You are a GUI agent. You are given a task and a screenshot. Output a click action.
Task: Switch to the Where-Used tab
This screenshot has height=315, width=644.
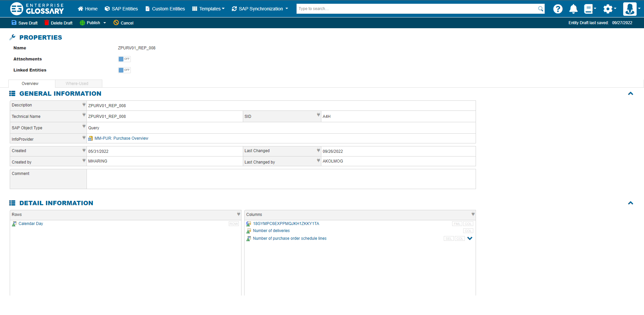77,84
